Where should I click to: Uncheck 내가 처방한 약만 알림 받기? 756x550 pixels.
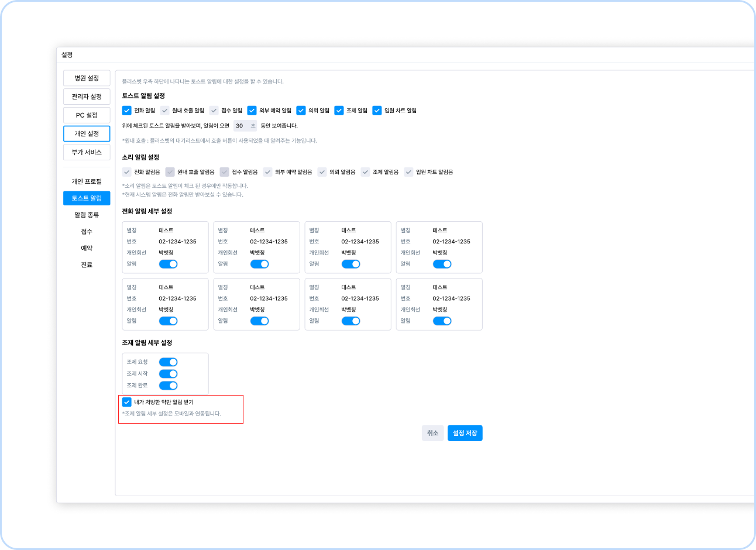126,402
